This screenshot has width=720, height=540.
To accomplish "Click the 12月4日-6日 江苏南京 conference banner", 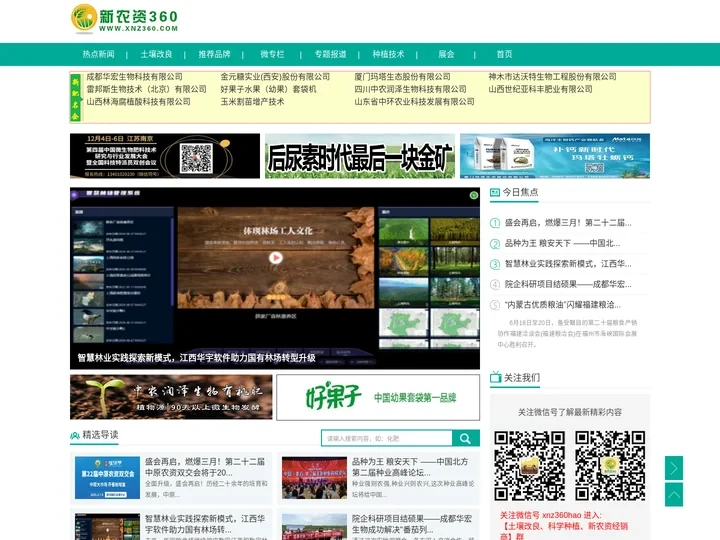I will (165, 156).
